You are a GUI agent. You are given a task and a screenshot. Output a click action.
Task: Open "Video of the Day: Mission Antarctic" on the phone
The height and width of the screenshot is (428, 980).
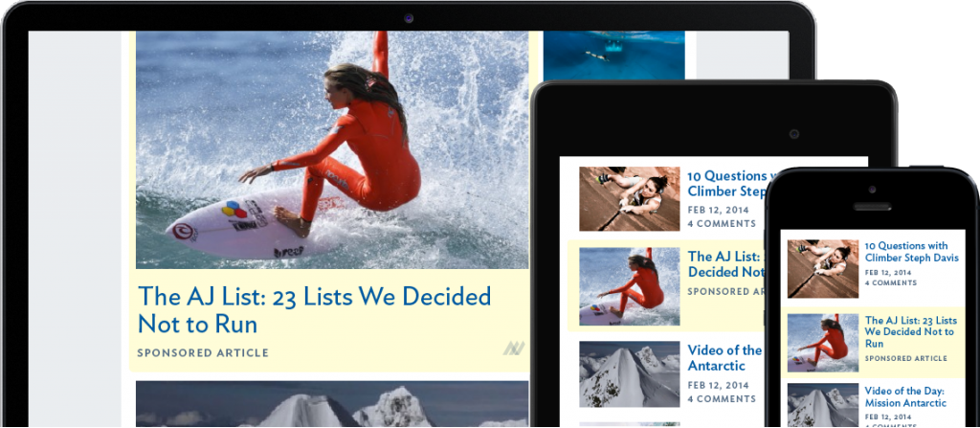(905, 396)
